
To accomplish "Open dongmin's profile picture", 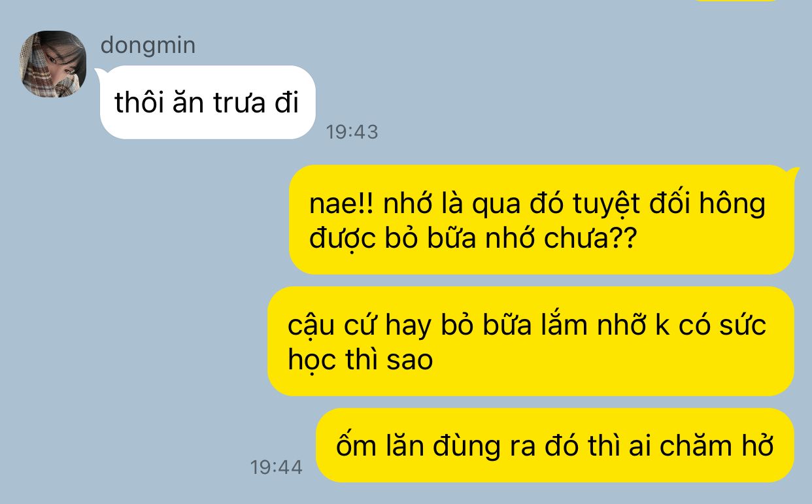I will point(54,64).
